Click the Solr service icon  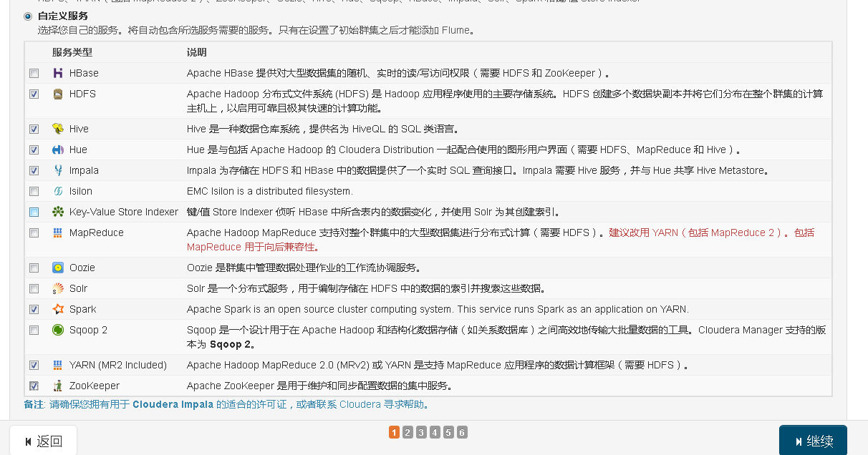[58, 288]
